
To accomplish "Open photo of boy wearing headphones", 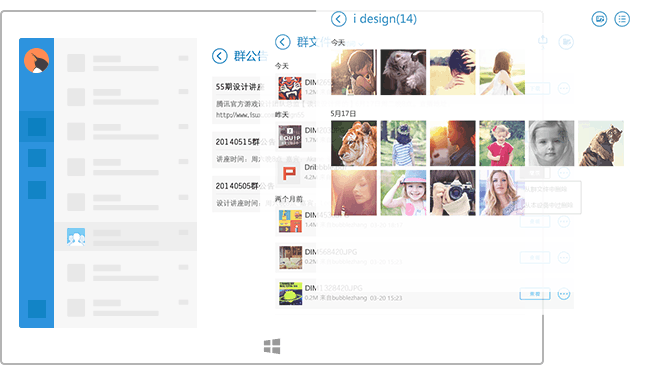I will 354,72.
